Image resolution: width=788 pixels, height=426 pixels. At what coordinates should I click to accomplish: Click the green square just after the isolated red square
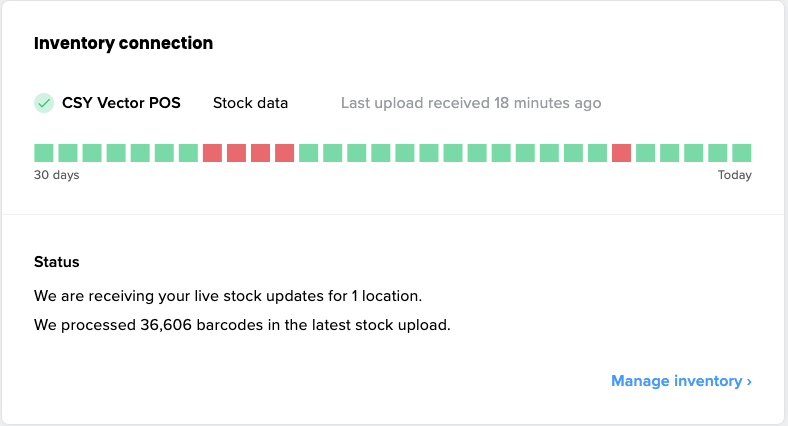645,153
